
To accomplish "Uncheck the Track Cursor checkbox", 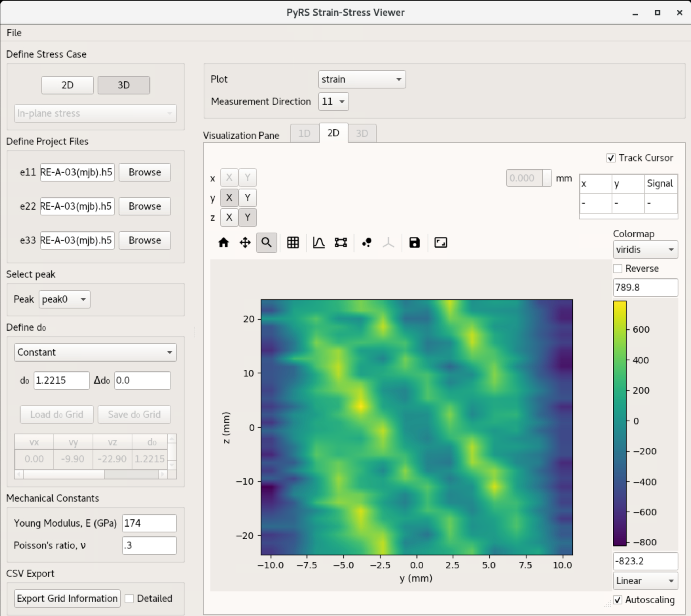I will [611, 158].
